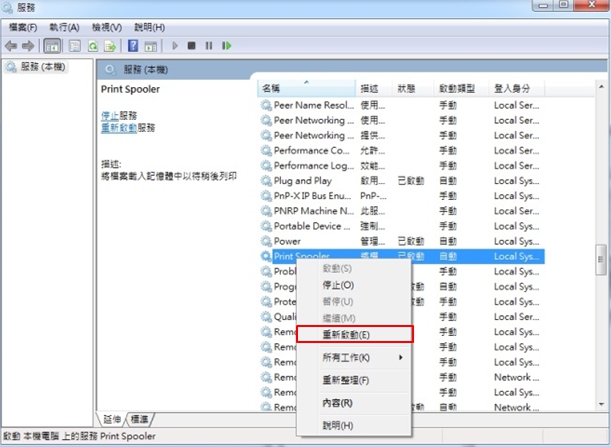Toggle the show/hide console tree icon
The height and width of the screenshot is (447, 611).
[x=52, y=45]
